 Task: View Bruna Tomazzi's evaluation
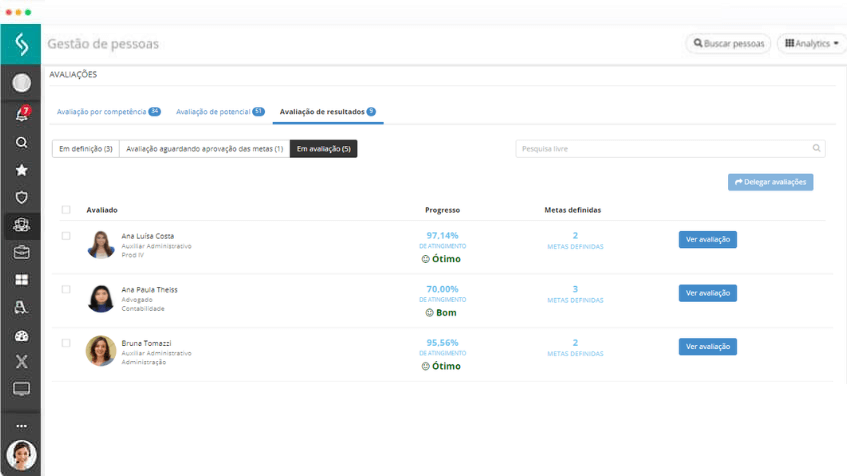click(x=707, y=347)
